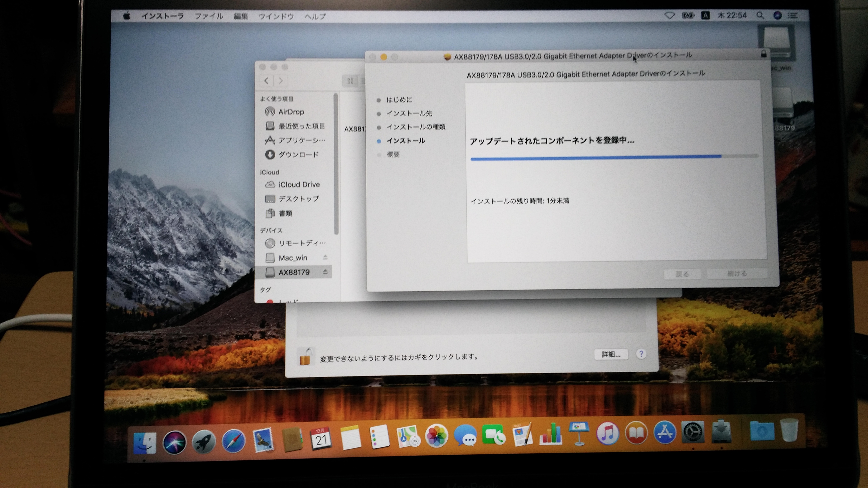The width and height of the screenshot is (868, 488).
Task: Eject the AX88179 volume
Action: 325,272
